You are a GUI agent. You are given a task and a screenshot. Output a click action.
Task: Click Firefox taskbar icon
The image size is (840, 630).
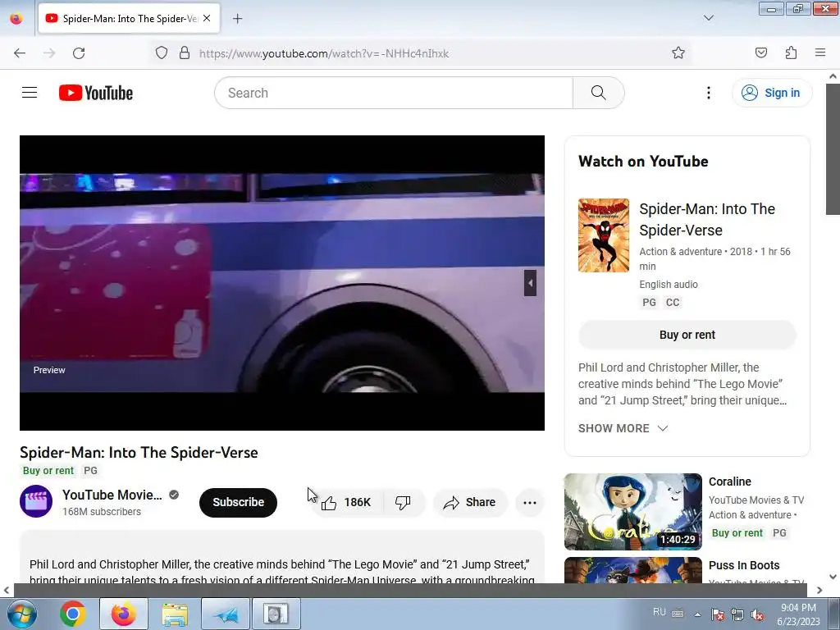point(124,614)
